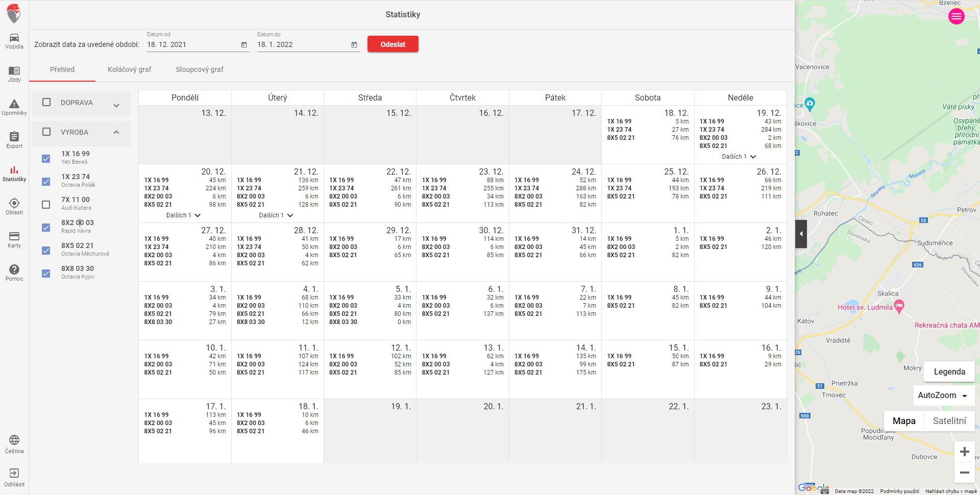Open the AutoZoom dropdown on map
Screen dimensions: 980x495
pos(943,395)
